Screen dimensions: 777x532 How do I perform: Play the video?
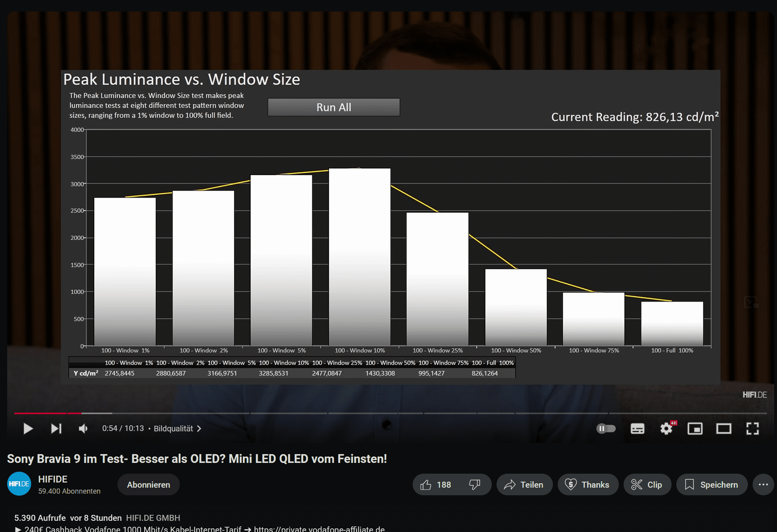click(x=28, y=429)
